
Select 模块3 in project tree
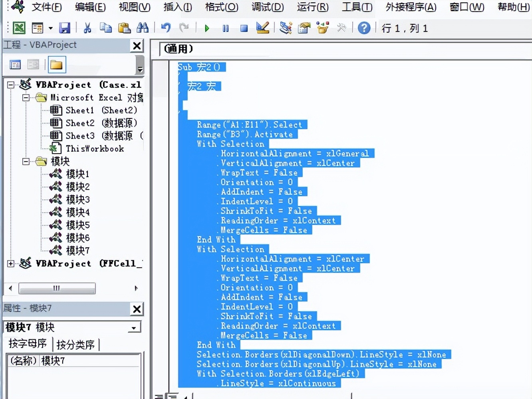[77, 199]
